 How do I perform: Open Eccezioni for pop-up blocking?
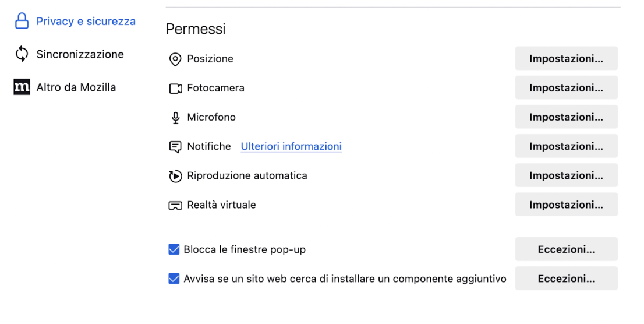[x=566, y=249]
